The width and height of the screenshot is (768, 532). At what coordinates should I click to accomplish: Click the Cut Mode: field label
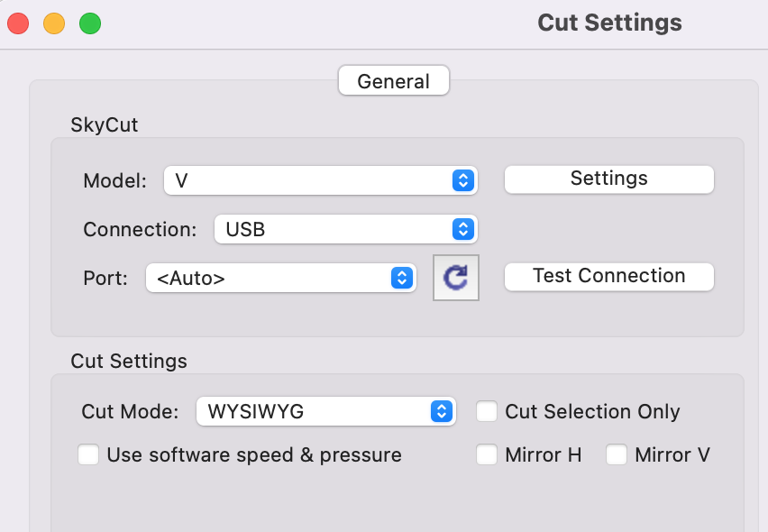point(131,411)
